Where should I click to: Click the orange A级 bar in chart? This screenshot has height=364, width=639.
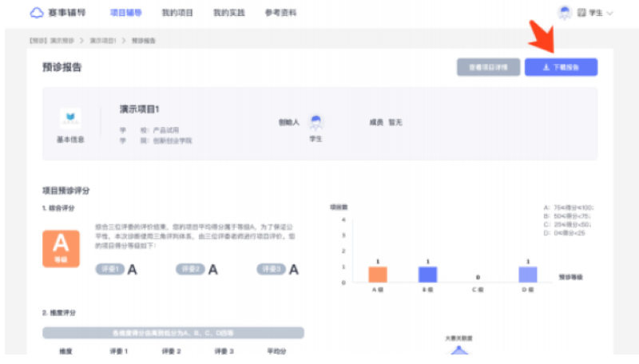377,274
